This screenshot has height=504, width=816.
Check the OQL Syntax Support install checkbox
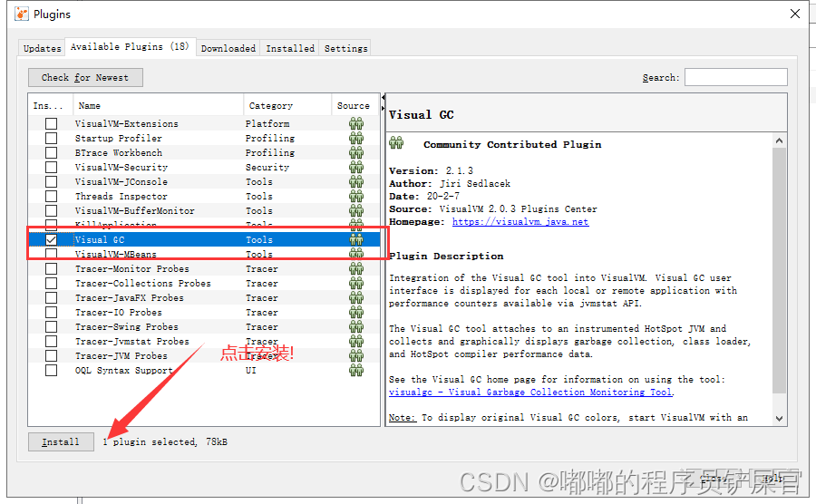pos(51,371)
